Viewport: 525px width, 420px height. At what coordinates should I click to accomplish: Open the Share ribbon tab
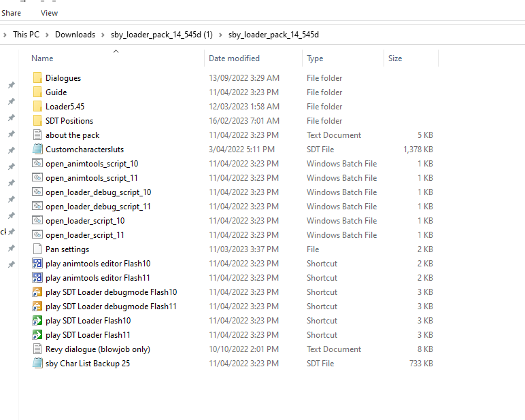coord(11,13)
